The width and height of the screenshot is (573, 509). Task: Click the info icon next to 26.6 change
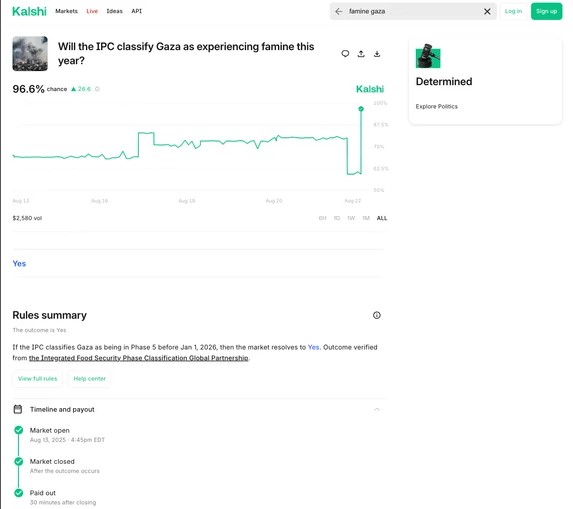(x=97, y=89)
